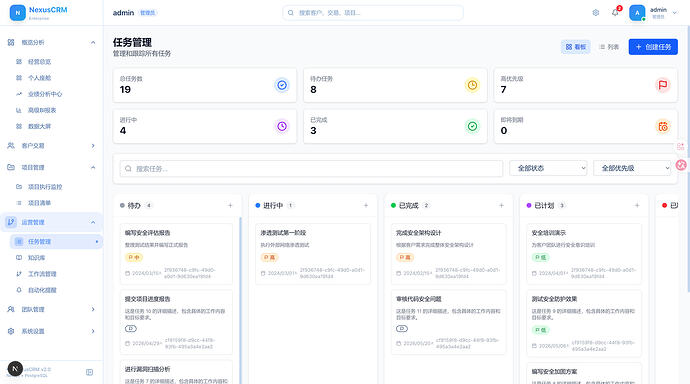This screenshot has width=690, height=384.
Task: Click the 概览分析 dashboard icon
Action: pos(11,42)
